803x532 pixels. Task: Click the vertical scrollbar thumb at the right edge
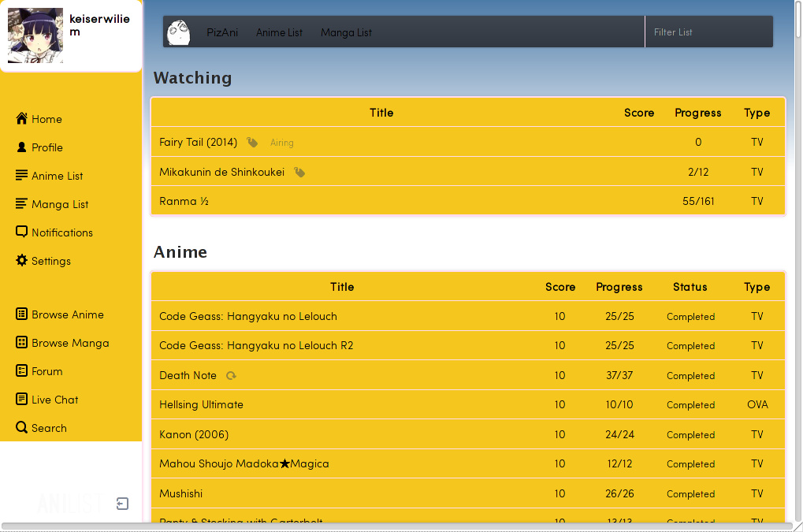click(799, 18)
